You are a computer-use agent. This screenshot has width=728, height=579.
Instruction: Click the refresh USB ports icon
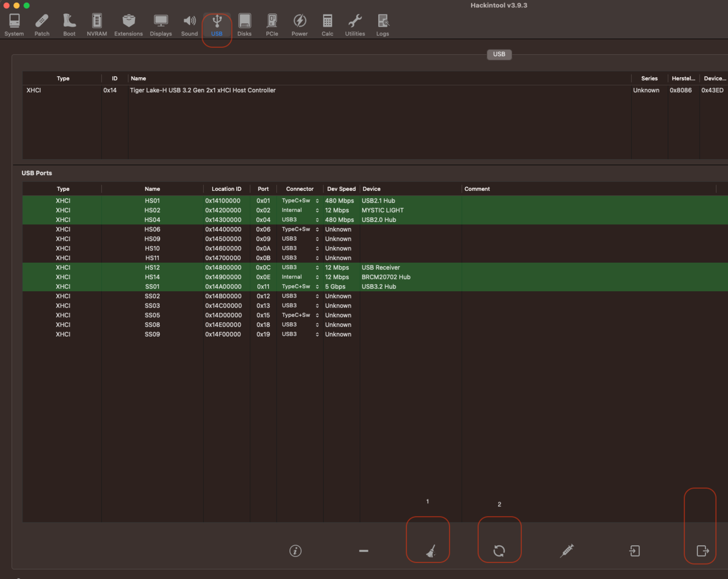tap(499, 551)
